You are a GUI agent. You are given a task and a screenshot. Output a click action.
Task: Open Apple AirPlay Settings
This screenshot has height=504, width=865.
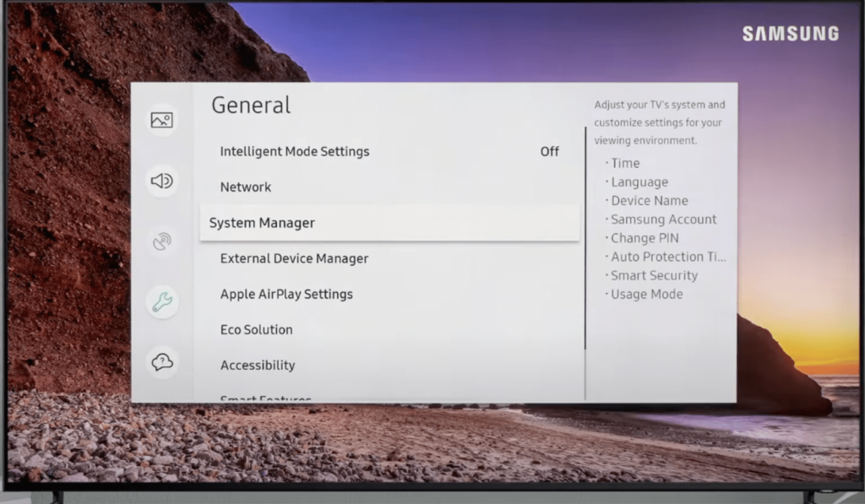pyautogui.click(x=286, y=294)
